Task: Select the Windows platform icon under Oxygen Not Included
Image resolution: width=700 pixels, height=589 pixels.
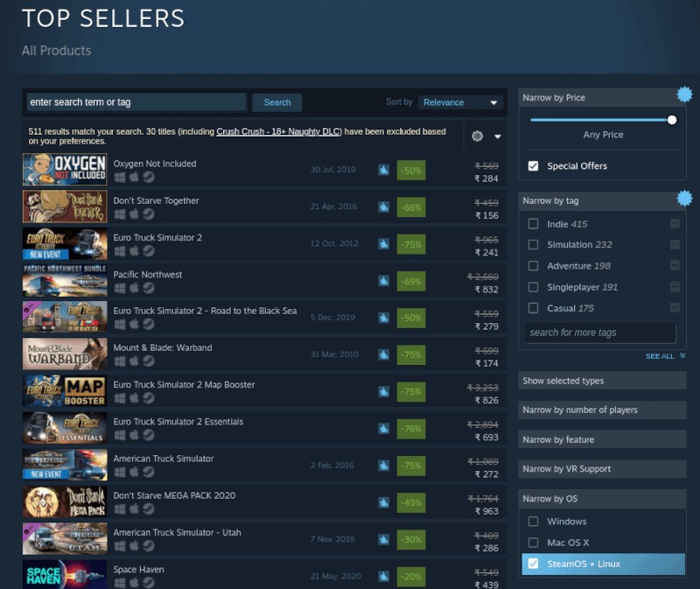Action: [x=120, y=176]
